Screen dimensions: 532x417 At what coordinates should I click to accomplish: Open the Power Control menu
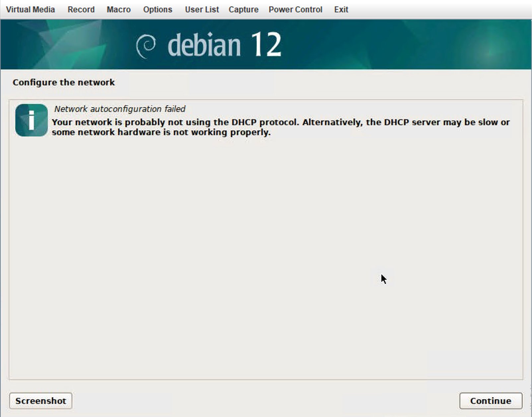click(295, 10)
